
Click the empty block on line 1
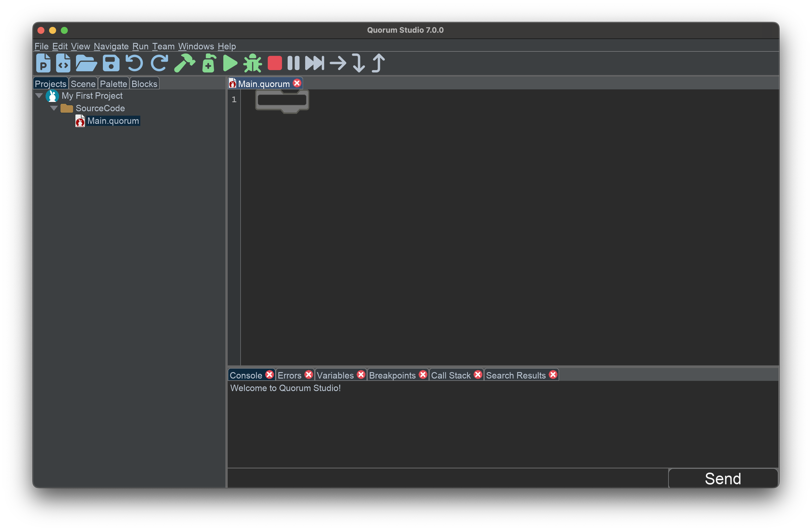(x=282, y=100)
